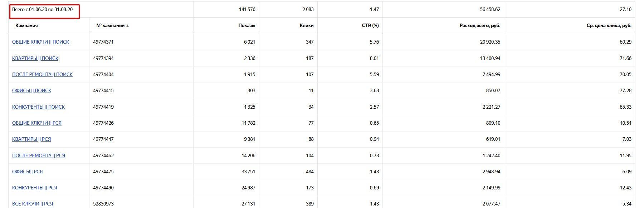Open the КВАРТИРЫ || РСЯ campaign link
644x208 pixels.
[31, 139]
